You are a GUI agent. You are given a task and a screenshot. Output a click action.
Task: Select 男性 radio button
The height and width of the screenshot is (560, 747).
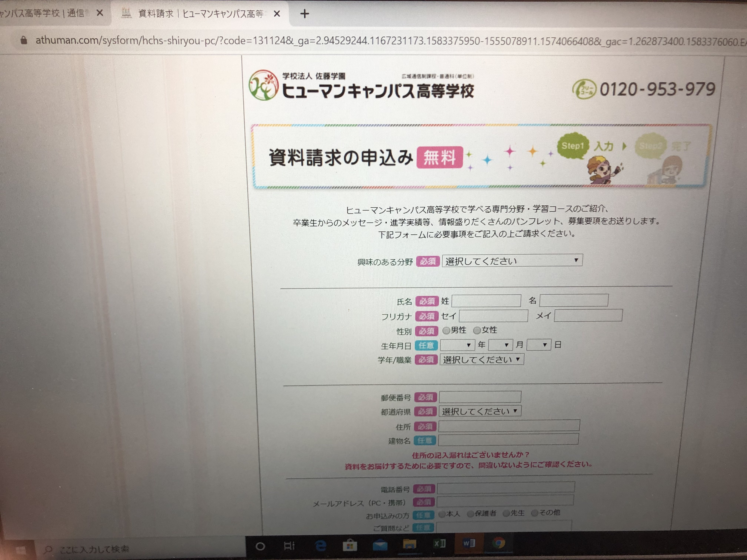(446, 331)
